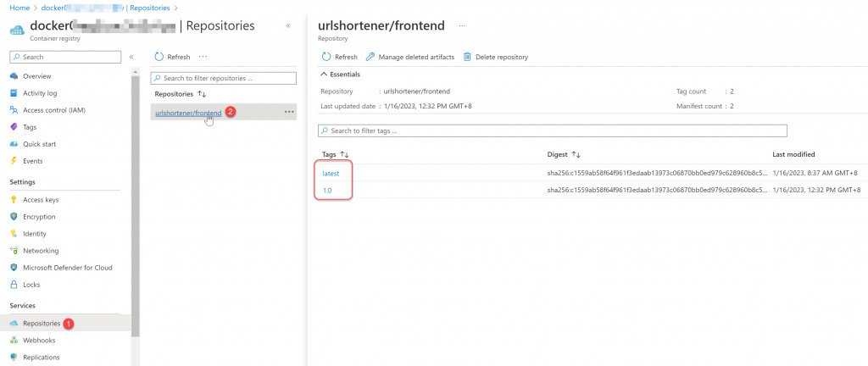The image size is (868, 366).
Task: Click the Events lightning icon
Action: coord(14,161)
